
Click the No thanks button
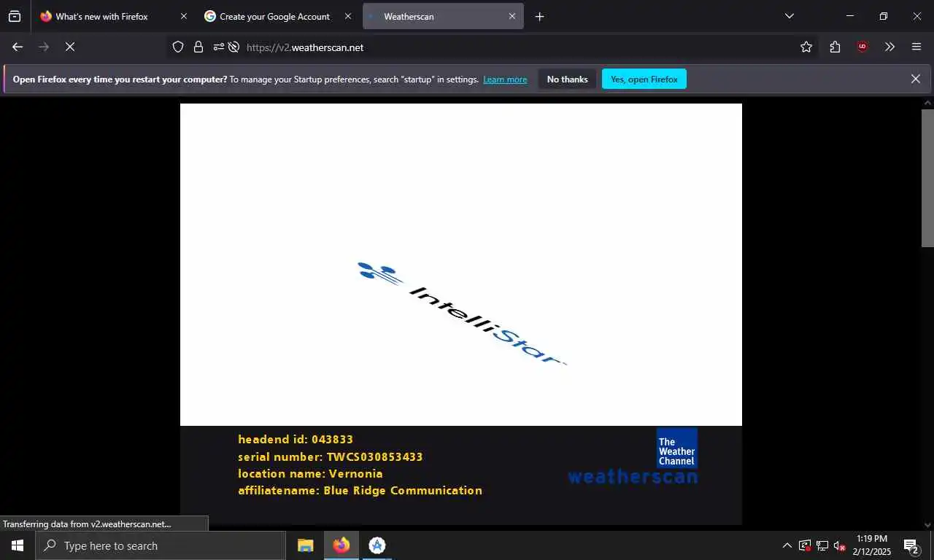point(567,79)
